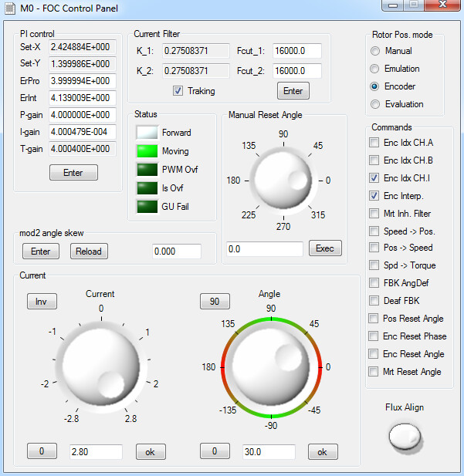
Task: Enable the Enc Idx CH.A checkbox
Action: [374, 142]
